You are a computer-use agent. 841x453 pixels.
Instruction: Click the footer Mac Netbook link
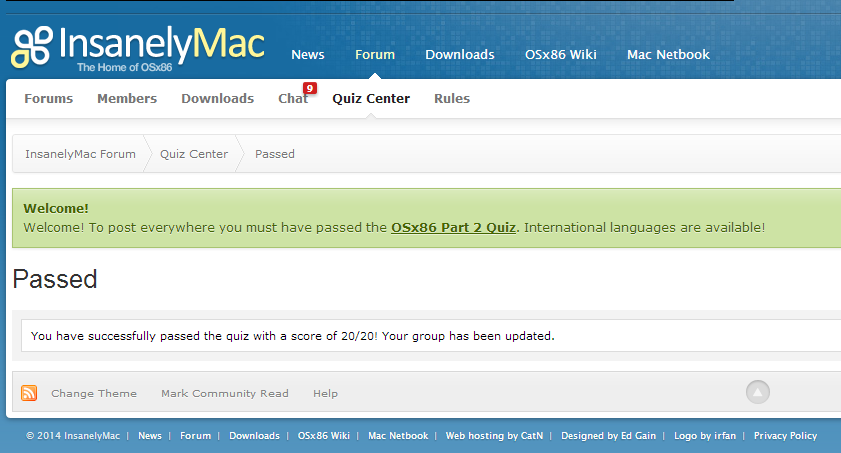pyautogui.click(x=398, y=436)
